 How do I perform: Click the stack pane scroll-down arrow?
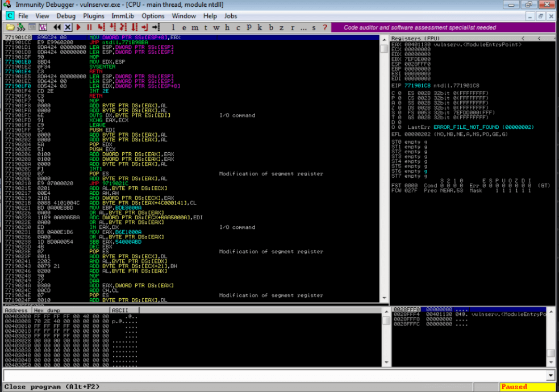551,362
